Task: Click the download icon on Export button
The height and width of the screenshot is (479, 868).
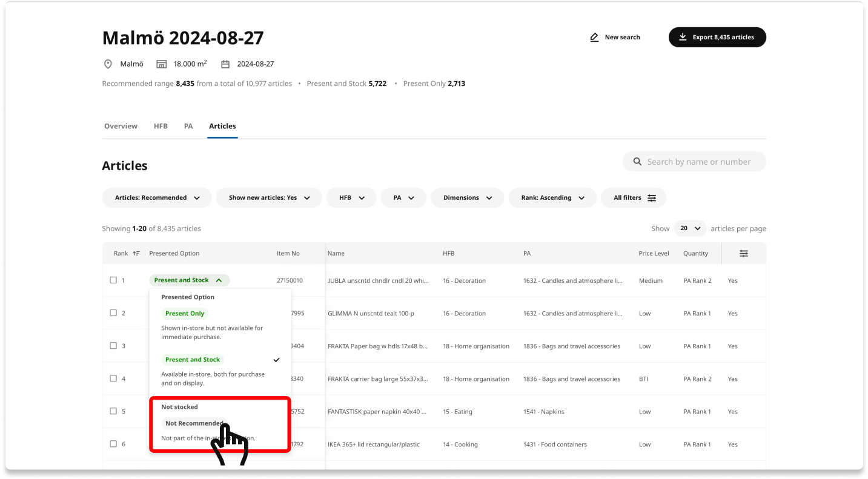Action: pos(683,37)
